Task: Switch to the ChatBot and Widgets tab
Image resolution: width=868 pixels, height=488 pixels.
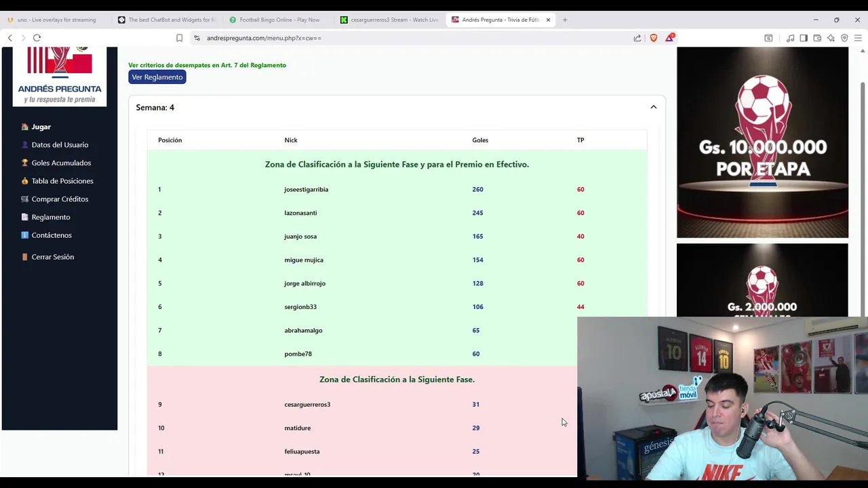Action: (167, 20)
